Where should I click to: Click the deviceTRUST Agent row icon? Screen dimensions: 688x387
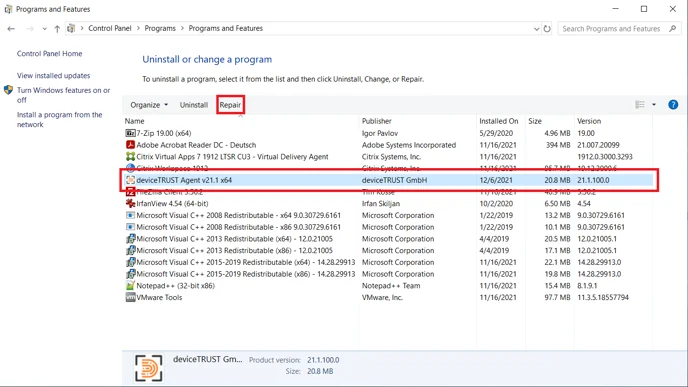(x=130, y=180)
